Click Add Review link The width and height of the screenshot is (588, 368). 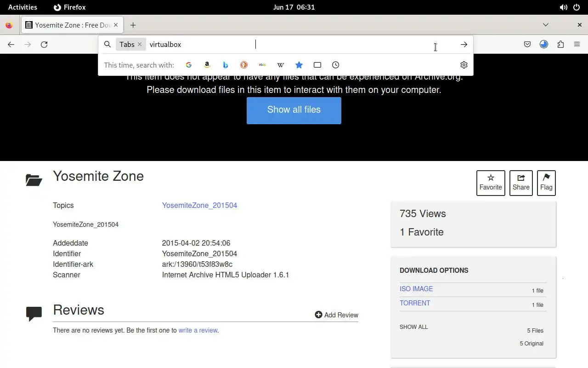click(336, 315)
